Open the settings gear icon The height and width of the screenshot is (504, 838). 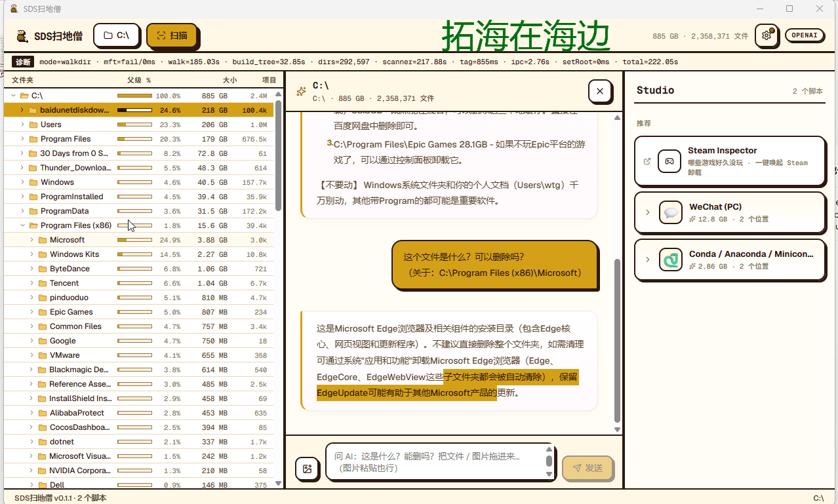(766, 35)
